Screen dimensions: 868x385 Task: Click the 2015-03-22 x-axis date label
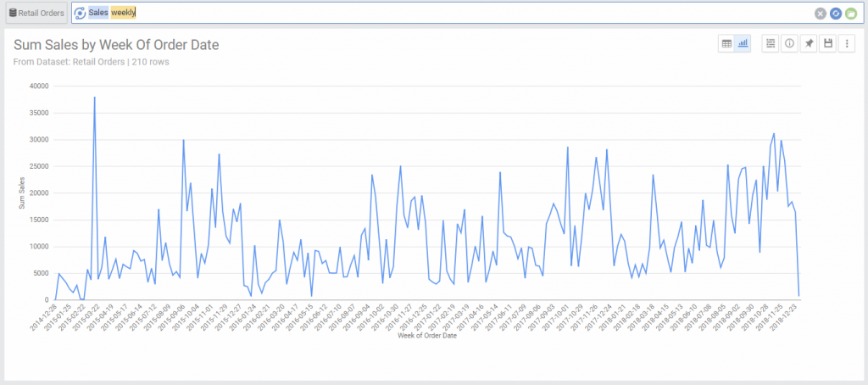(86, 317)
